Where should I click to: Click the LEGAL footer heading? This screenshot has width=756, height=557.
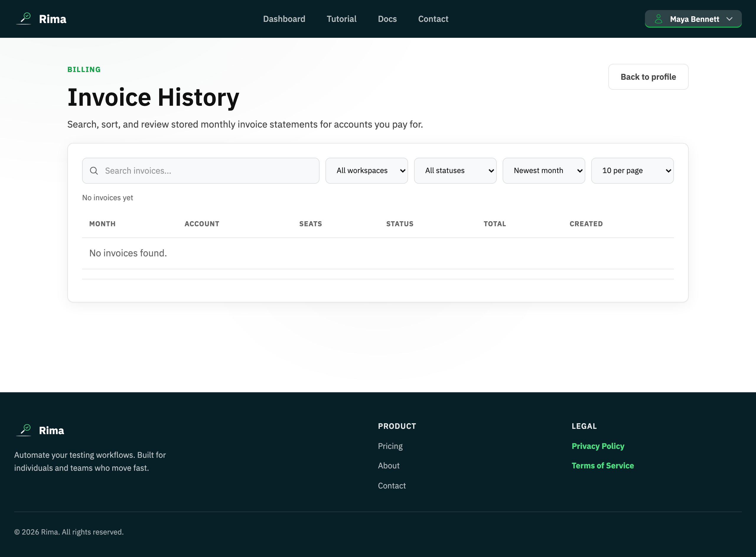click(x=584, y=426)
